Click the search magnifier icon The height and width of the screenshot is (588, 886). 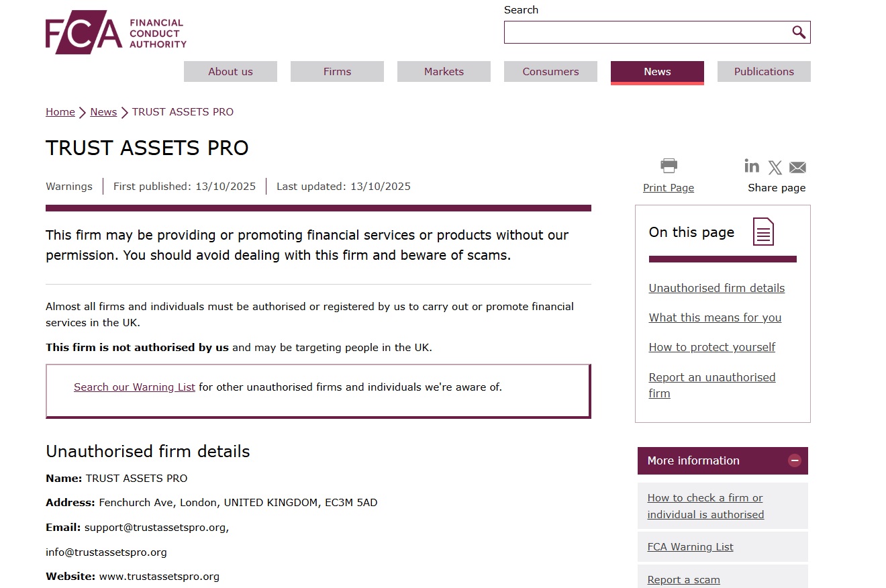[798, 32]
